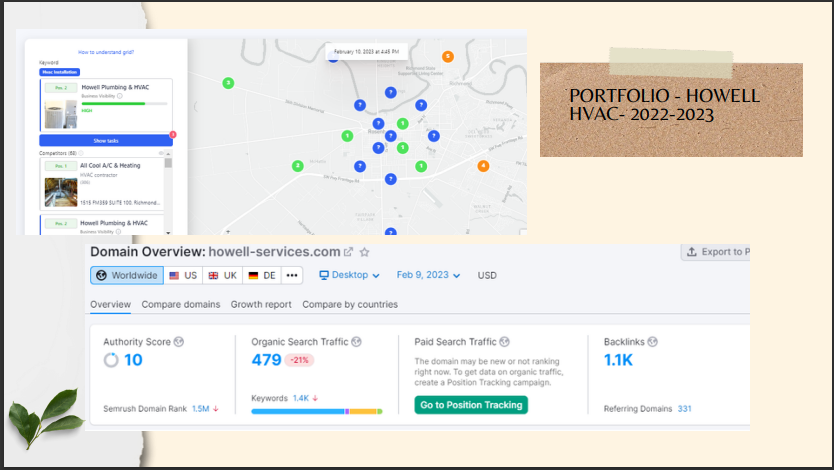Open the 331 Referring Domains value
This screenshot has width=834, height=470.
point(685,409)
